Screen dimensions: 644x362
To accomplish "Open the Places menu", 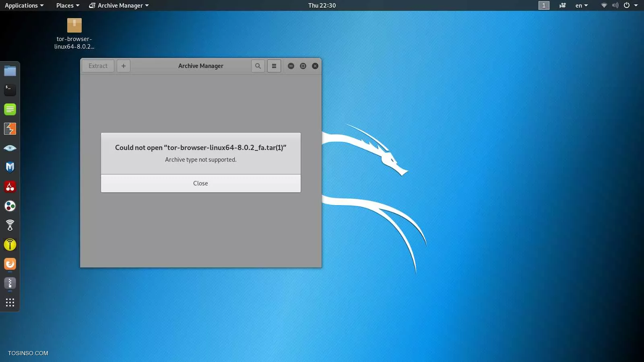I will (x=68, y=6).
